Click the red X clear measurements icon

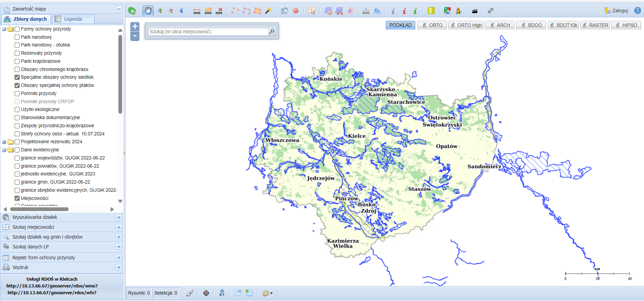click(219, 11)
